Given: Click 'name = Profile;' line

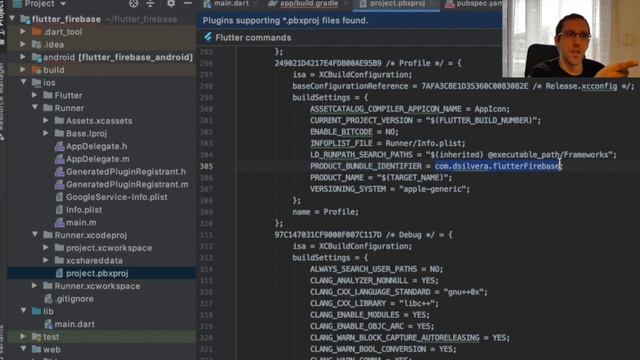Looking at the screenshot, I should pyautogui.click(x=325, y=212).
